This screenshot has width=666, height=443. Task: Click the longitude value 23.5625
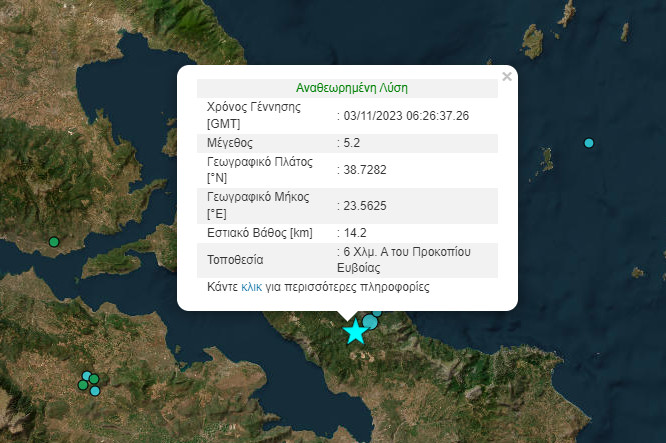click(364, 205)
